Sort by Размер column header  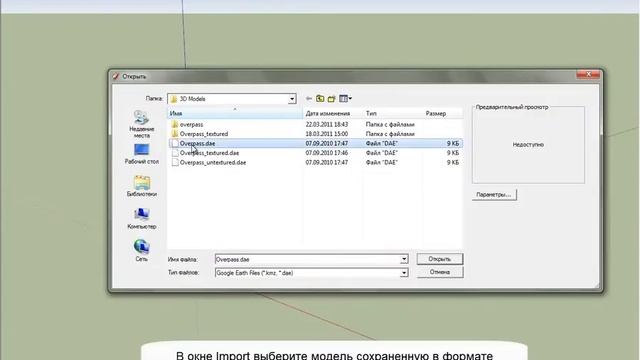pos(442,113)
